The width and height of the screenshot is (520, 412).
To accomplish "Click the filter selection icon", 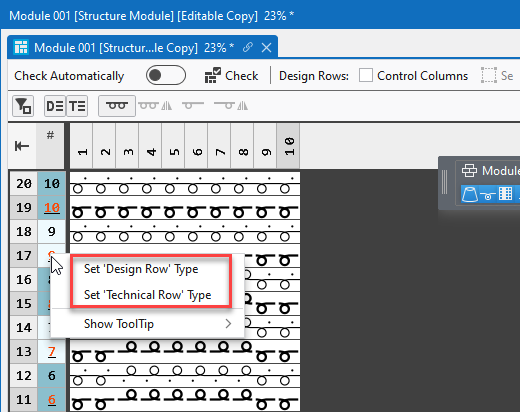I will click(x=23, y=106).
